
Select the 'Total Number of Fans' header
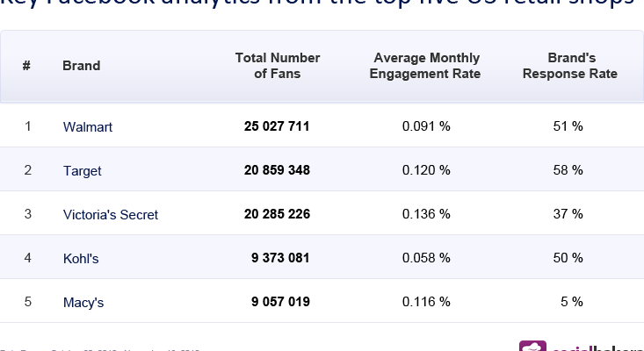coord(278,66)
